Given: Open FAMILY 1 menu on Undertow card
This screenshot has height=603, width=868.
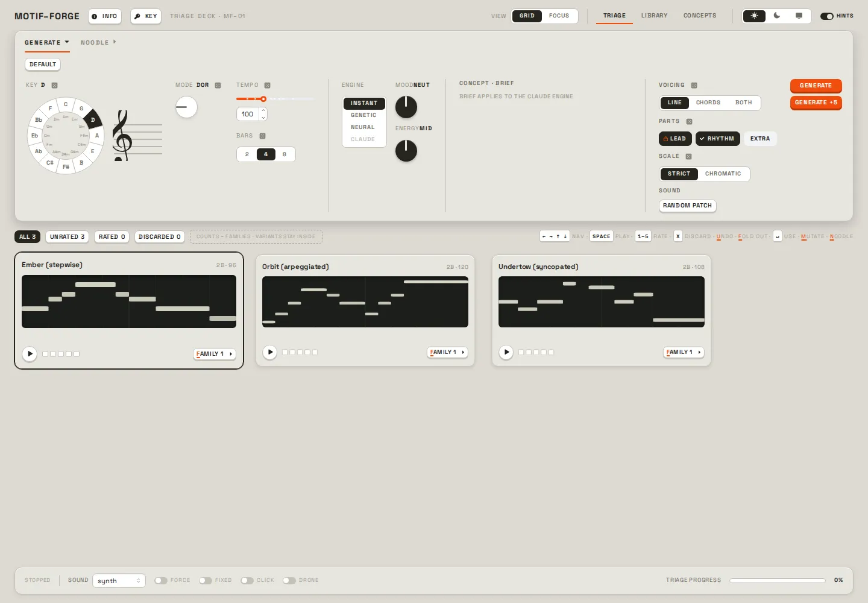Looking at the screenshot, I should 684,352.
